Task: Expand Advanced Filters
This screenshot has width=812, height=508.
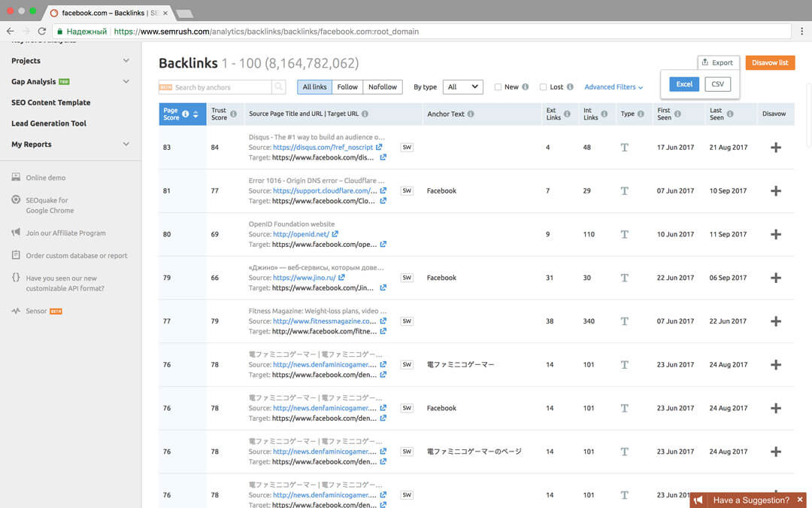Action: pos(614,87)
